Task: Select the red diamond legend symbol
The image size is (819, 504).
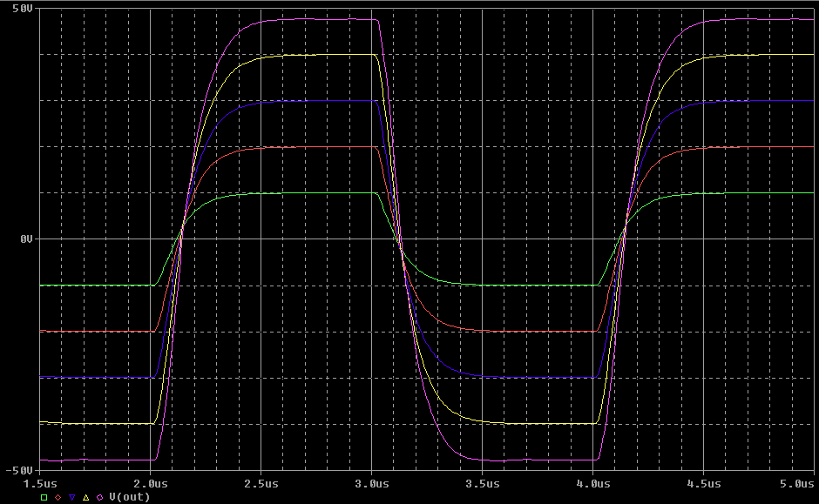Action: 58,497
